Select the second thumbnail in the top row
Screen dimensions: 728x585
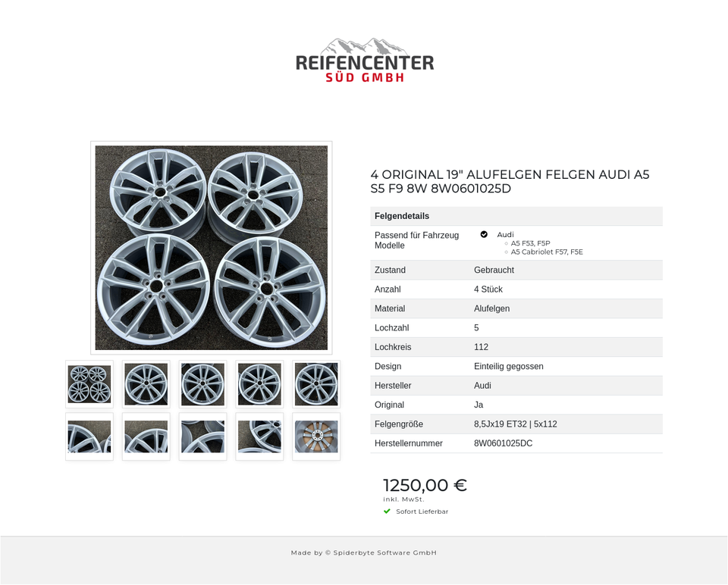click(x=146, y=384)
